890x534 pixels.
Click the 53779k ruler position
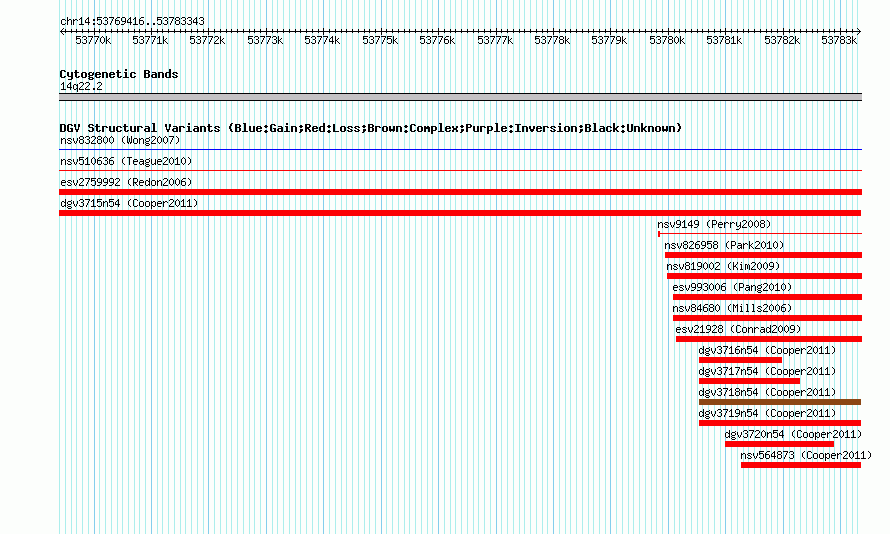(609, 40)
